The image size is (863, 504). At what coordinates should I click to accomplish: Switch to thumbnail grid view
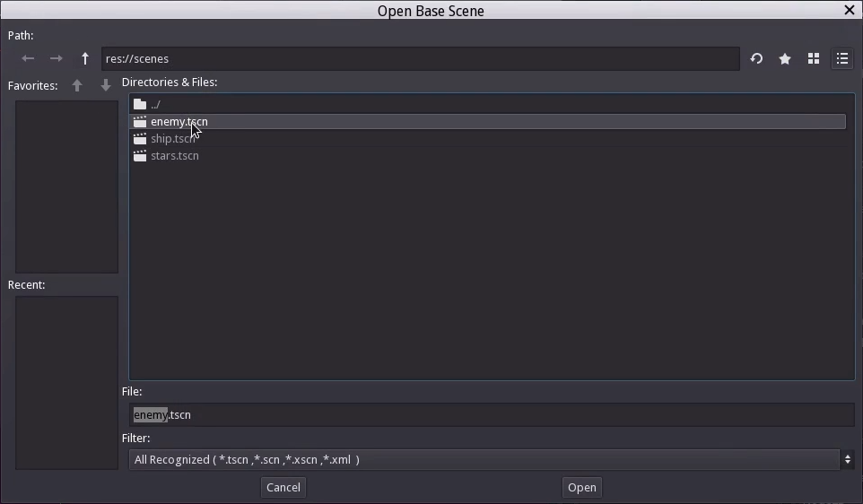click(814, 58)
